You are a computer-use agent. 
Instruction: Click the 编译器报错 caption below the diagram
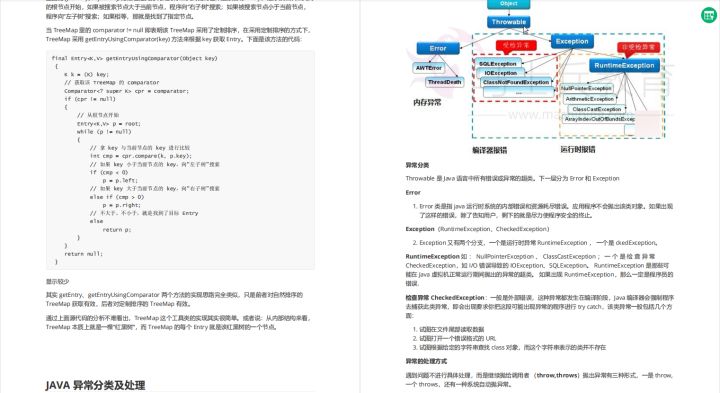click(489, 150)
